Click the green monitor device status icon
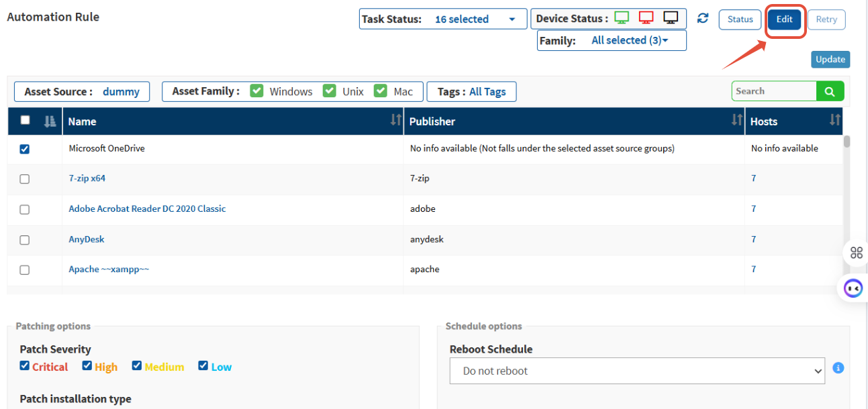The width and height of the screenshot is (868, 409). tap(622, 18)
